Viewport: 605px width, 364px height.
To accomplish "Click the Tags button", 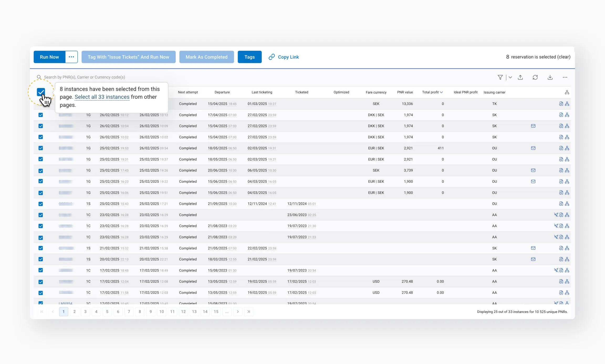I will coord(249,57).
